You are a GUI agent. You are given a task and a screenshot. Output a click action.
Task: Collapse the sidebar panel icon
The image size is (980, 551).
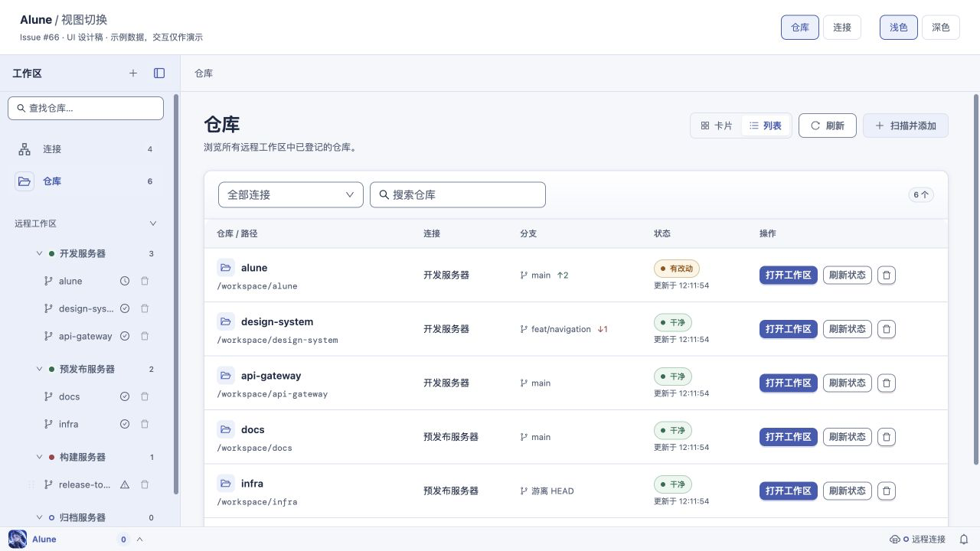[x=159, y=73]
